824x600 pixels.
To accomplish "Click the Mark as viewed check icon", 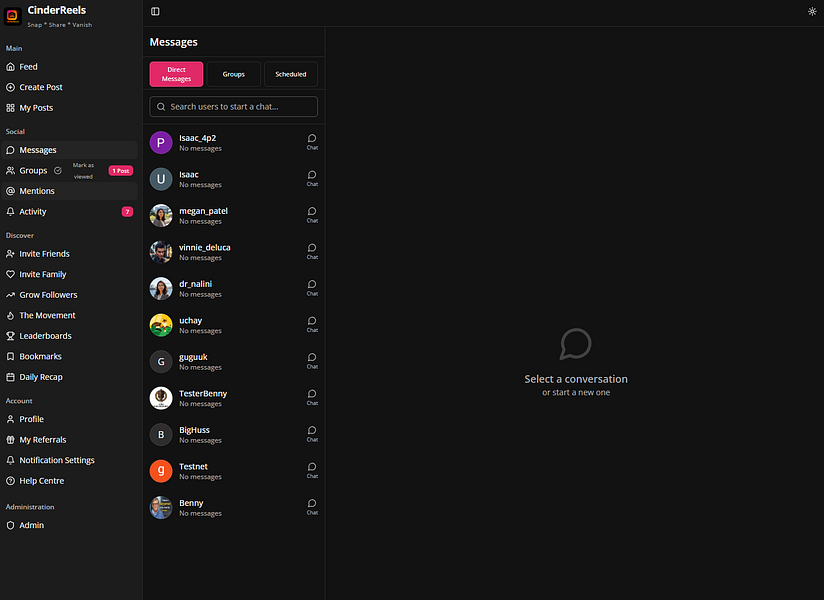I will 58,171.
